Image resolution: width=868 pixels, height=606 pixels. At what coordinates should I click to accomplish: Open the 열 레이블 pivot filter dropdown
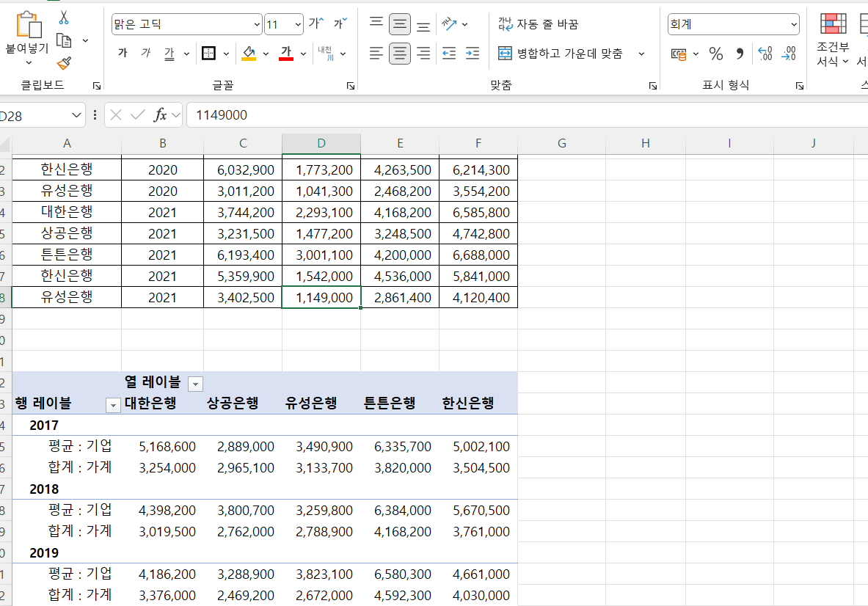point(195,383)
